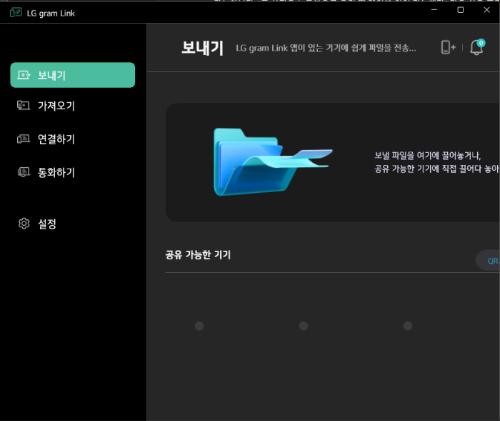Click the blue folder file-drop illustration
Viewport: 500px width, 421px height.
pyautogui.click(x=273, y=162)
